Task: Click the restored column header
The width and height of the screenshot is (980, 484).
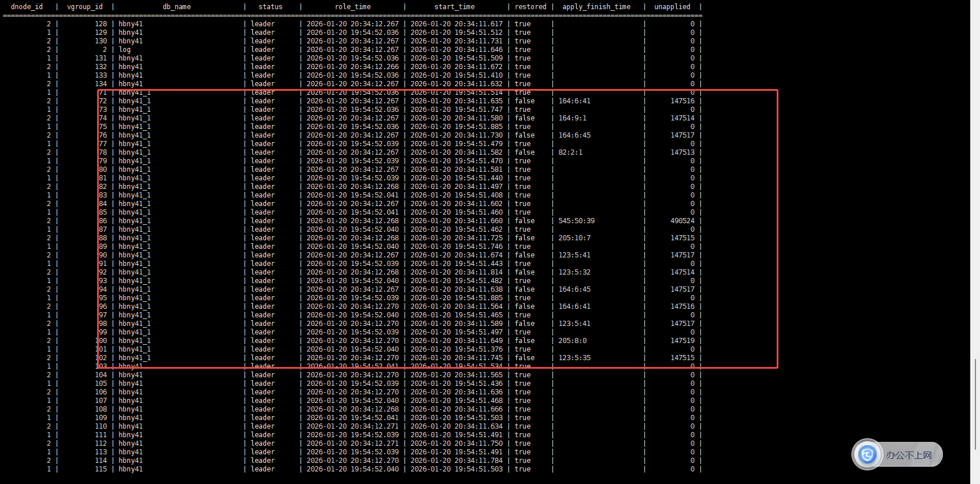Action: coord(530,7)
